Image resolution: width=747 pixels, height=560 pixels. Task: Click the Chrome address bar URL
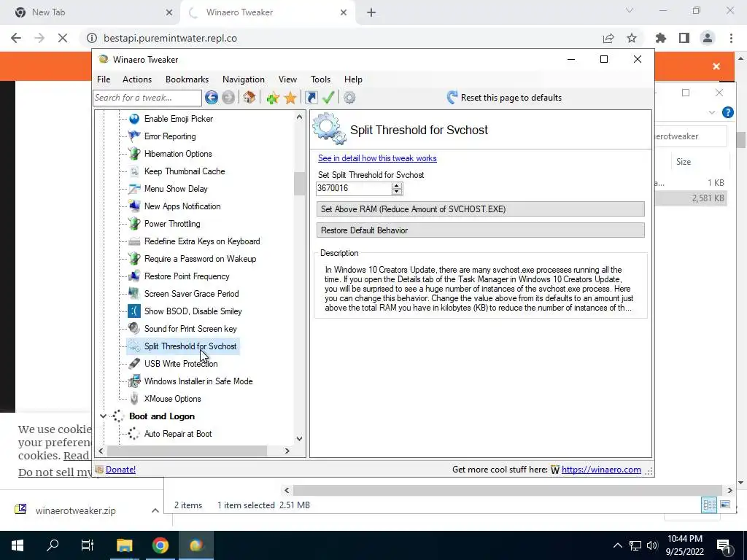tap(170, 38)
